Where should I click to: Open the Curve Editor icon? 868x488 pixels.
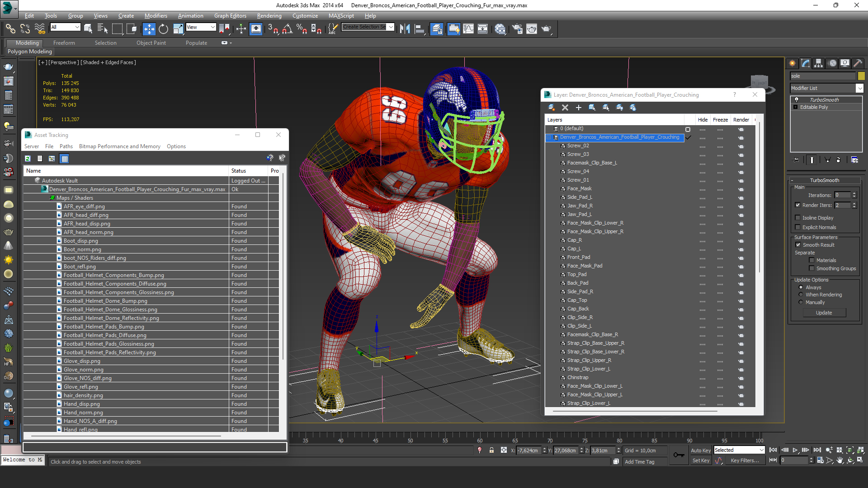point(468,29)
